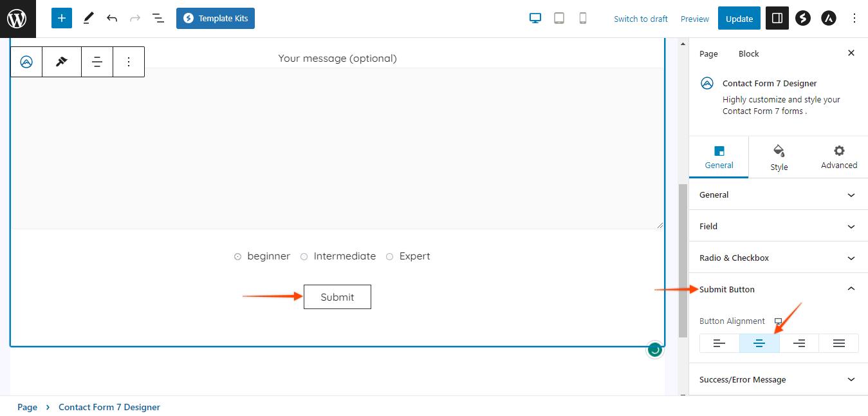Click the Update button
This screenshot has height=416, width=868.
click(739, 19)
